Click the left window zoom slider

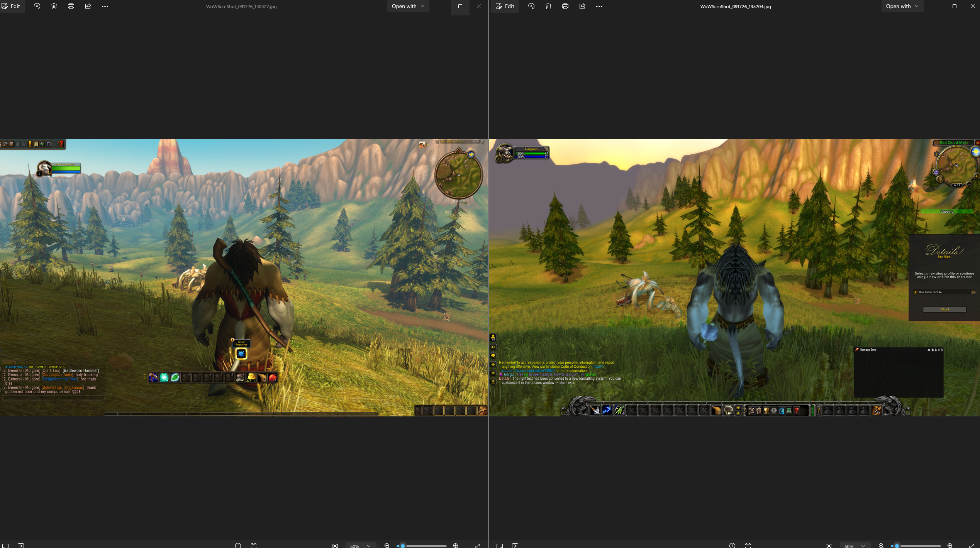pyautogui.click(x=421, y=546)
